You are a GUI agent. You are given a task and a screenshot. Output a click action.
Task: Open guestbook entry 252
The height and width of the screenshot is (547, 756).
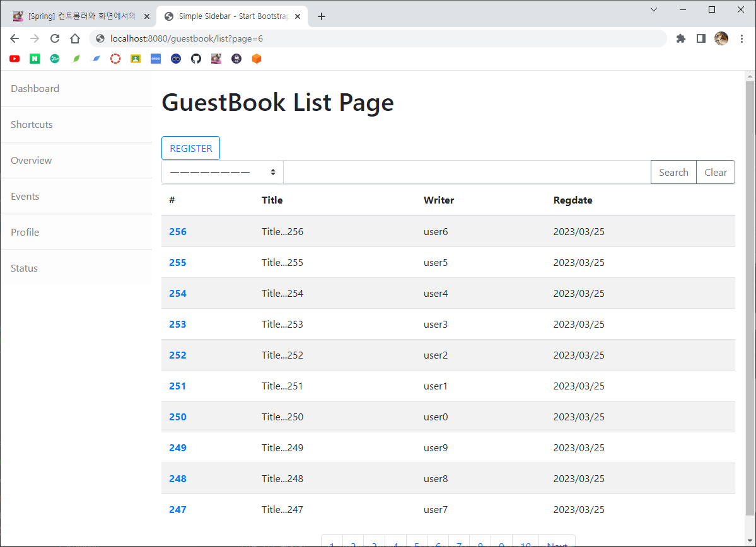point(177,355)
